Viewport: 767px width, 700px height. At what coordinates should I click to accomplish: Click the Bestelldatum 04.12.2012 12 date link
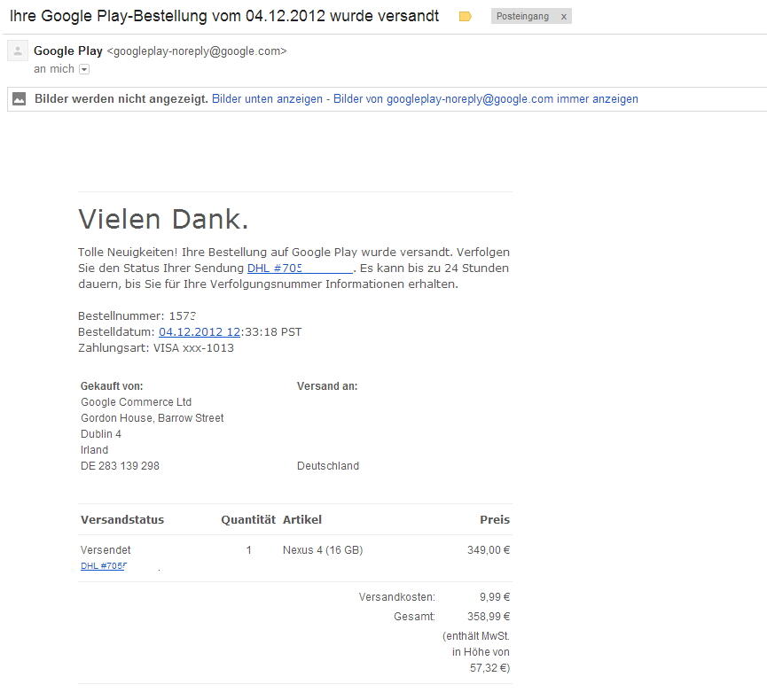pyautogui.click(x=200, y=332)
